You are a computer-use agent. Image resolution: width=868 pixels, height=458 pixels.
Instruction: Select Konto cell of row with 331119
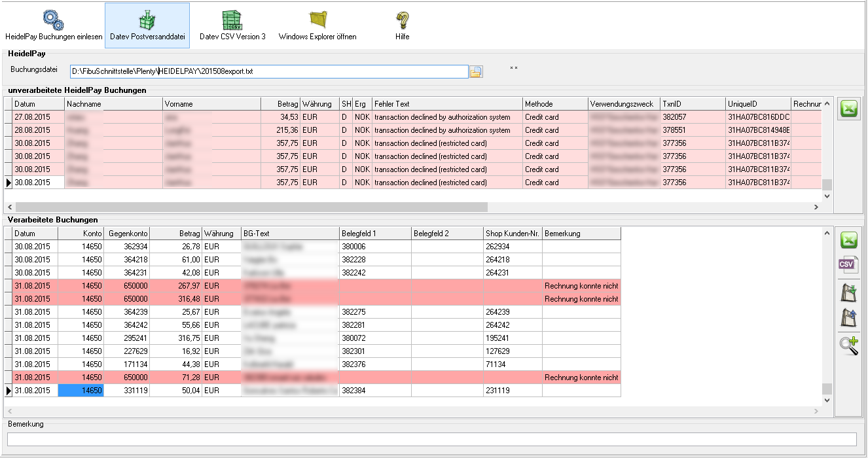(81, 391)
